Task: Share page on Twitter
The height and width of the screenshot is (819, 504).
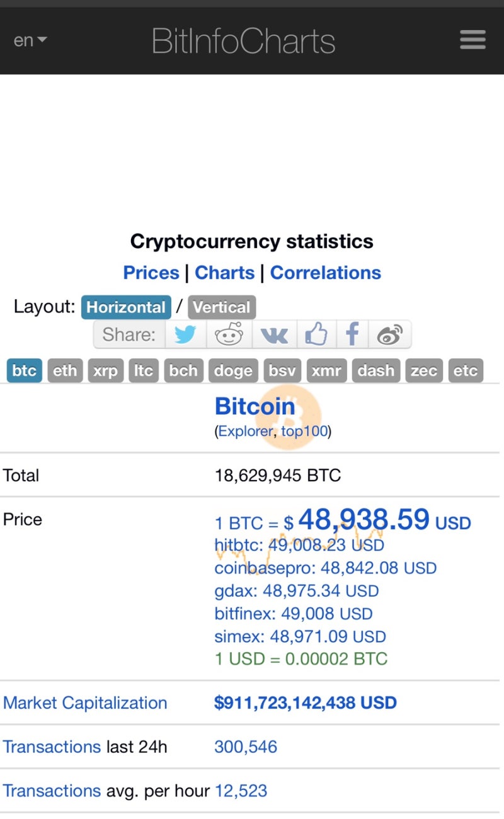Action: (x=185, y=335)
